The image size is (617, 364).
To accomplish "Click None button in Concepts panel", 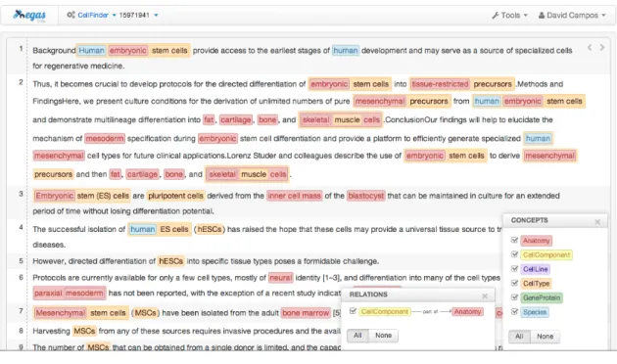I will pos(545,337).
